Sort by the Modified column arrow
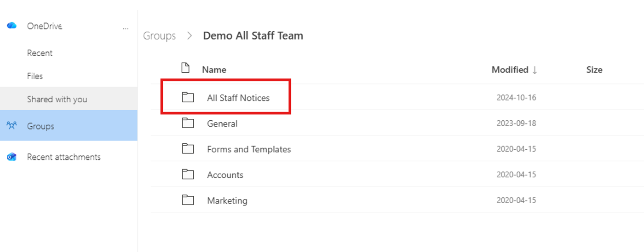Image resolution: width=644 pixels, height=252 pixels. point(535,70)
